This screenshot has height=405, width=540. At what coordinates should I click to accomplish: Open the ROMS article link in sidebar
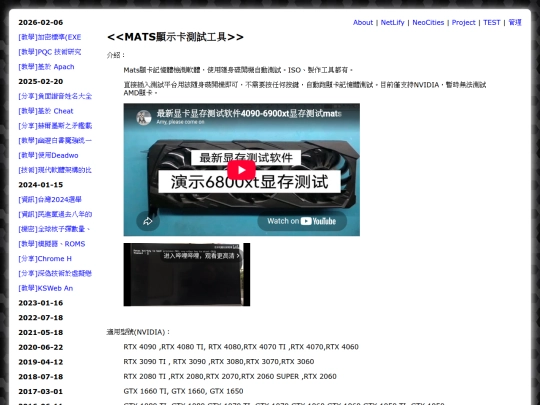click(x=52, y=244)
